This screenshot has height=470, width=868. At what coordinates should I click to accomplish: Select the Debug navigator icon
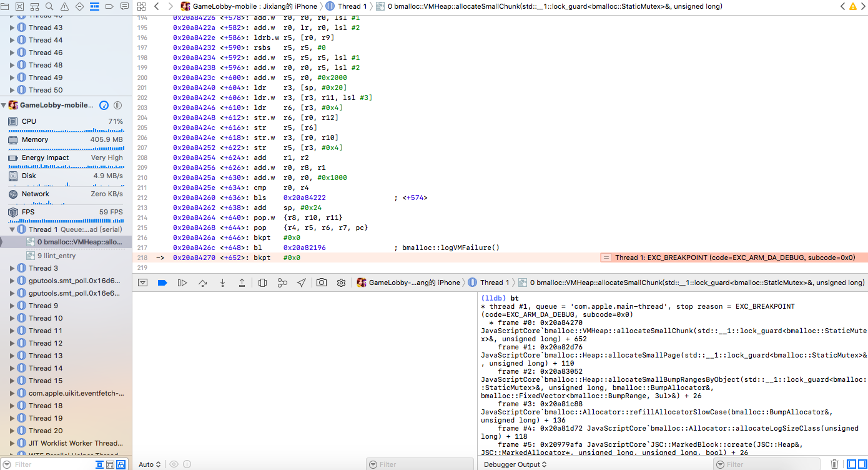coord(94,6)
